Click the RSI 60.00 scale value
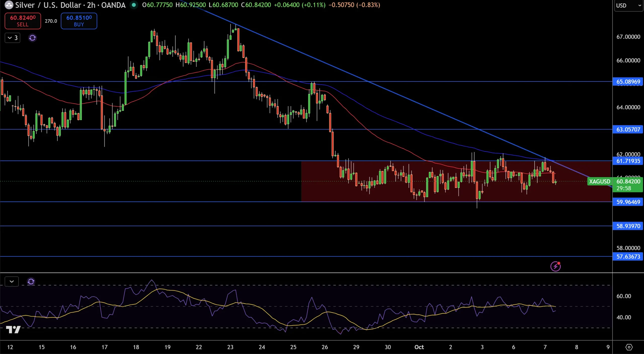This screenshot has height=354, width=644. 623,296
